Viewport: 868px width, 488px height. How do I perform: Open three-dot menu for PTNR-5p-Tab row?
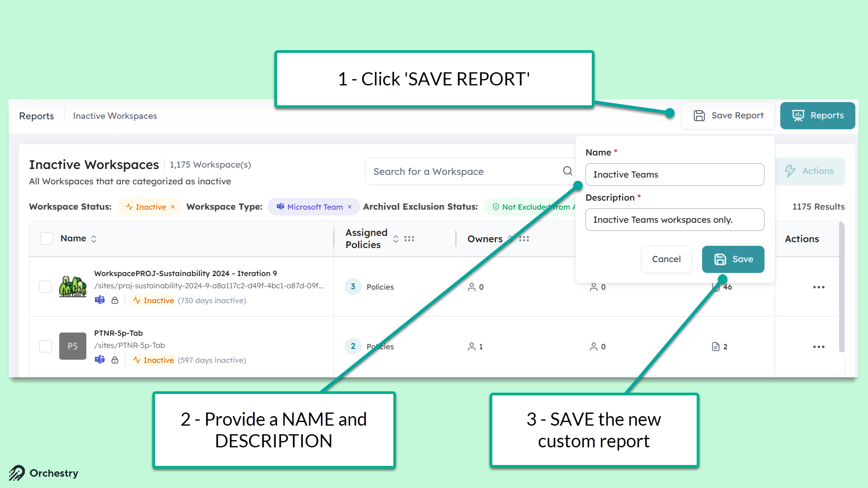(x=819, y=347)
